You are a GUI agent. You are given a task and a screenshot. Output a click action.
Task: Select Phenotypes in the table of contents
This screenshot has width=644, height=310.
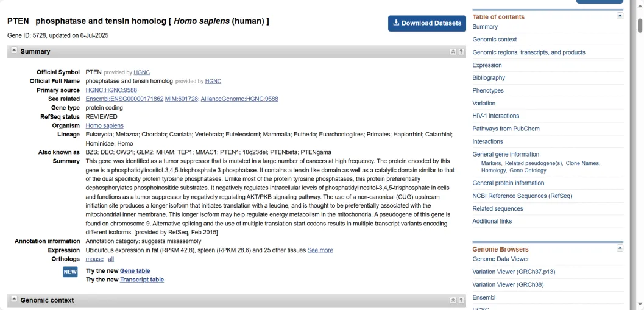coord(488,91)
